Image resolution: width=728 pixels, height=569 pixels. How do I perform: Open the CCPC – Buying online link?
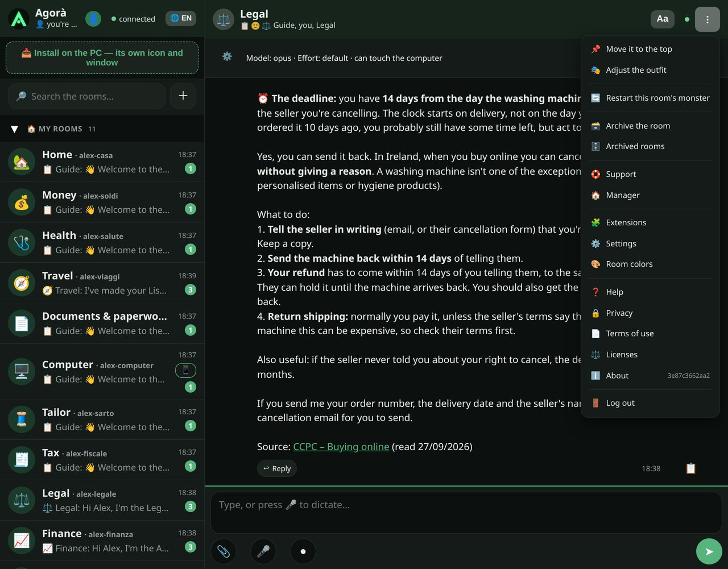point(341,447)
